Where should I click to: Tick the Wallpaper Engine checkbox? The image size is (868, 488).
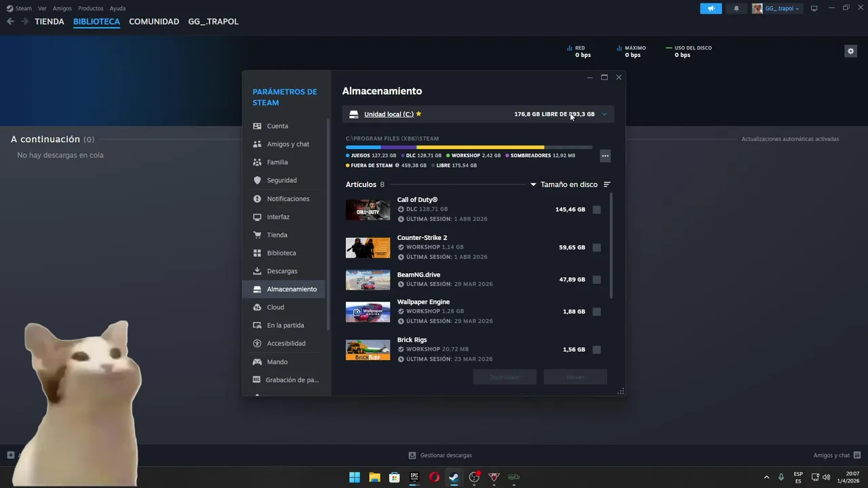point(597,312)
